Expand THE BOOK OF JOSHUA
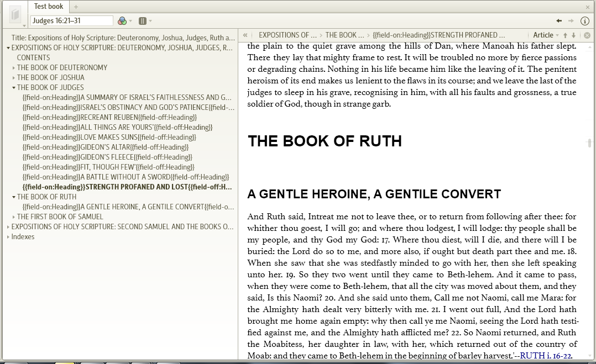The height and width of the screenshot is (364, 596). point(14,78)
